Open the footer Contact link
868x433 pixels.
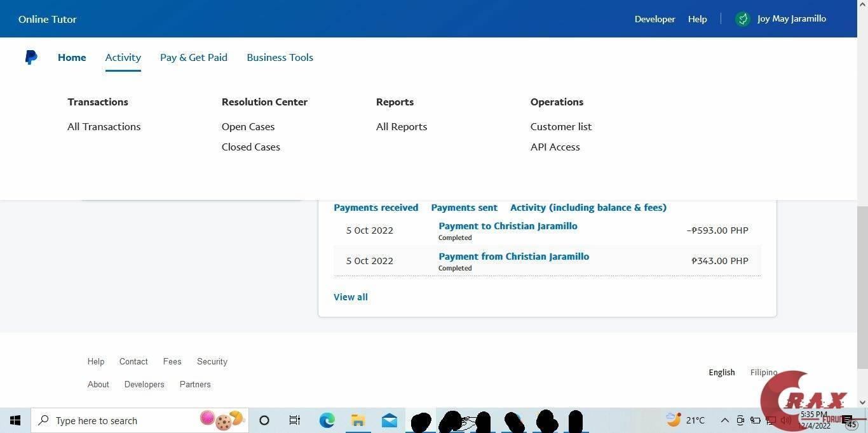coord(133,361)
